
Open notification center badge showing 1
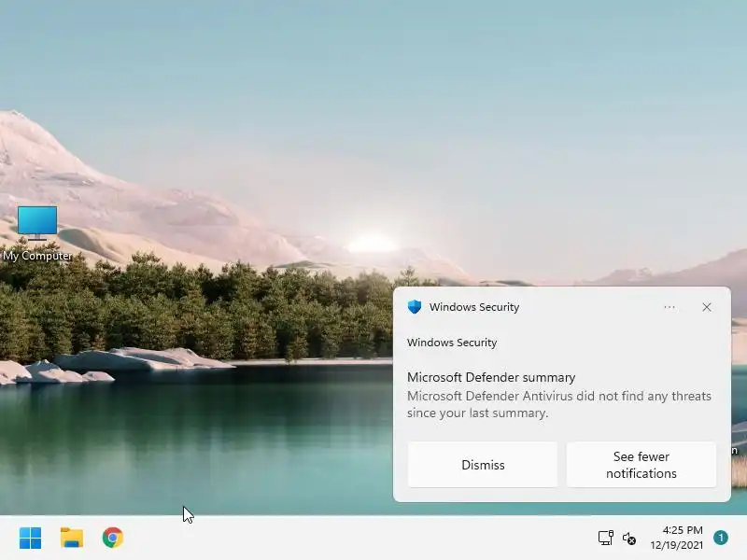(721, 538)
